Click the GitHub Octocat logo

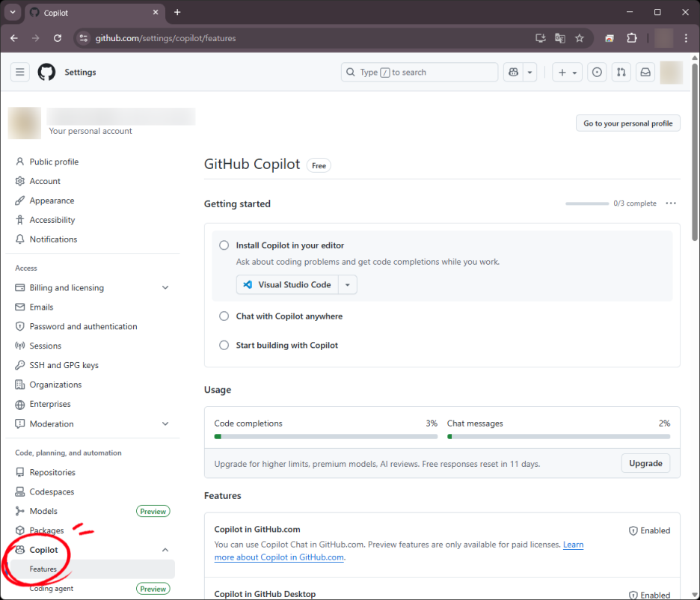(46, 72)
